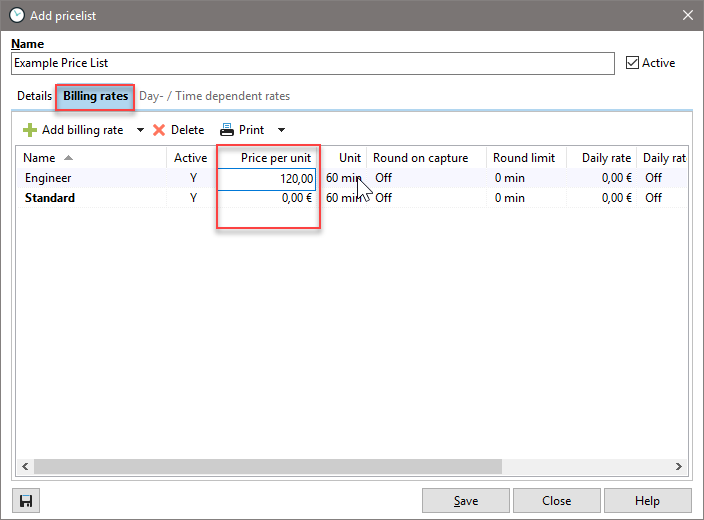704x520 pixels.
Task: Click the Close button at bottom
Action: coord(556,500)
